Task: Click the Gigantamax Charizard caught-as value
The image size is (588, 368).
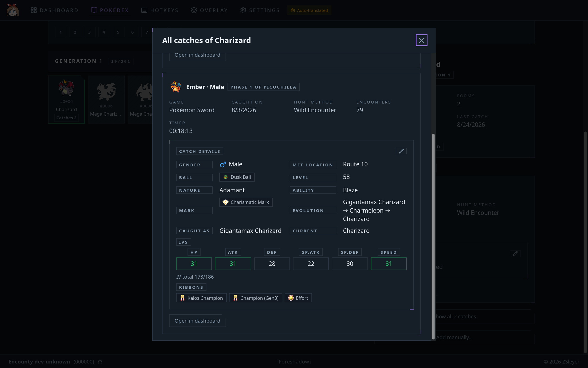Action: click(x=250, y=231)
